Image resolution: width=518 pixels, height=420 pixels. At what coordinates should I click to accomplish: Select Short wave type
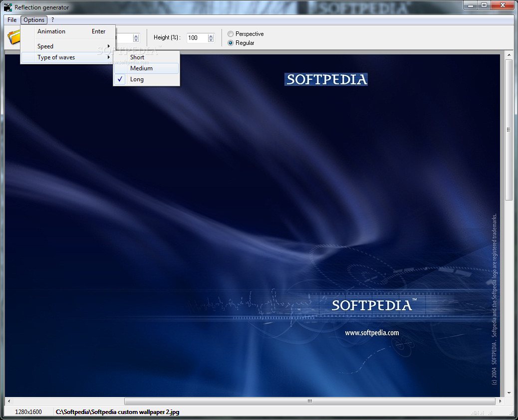[x=146, y=57]
